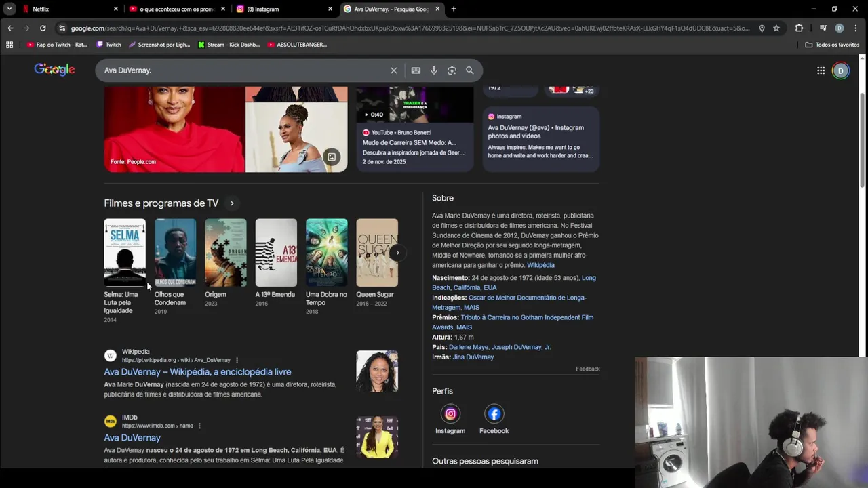Open the People.com photo of Ava DuVernay
This screenshot has height=488, width=868.
(x=174, y=129)
